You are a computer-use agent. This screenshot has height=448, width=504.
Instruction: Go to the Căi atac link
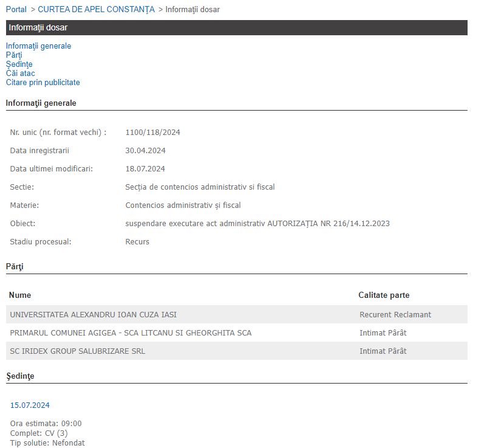point(21,74)
